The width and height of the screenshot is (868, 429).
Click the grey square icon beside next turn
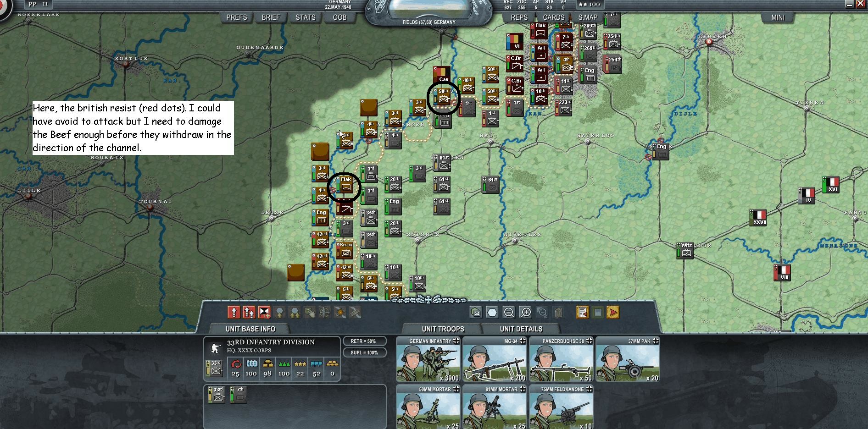598,313
